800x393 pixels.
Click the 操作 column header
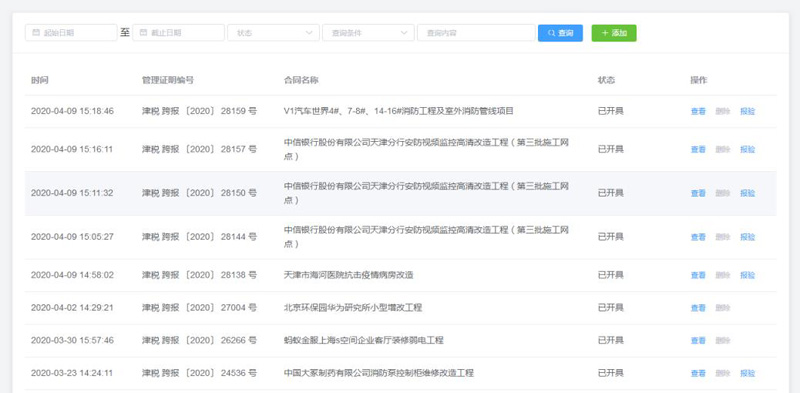click(699, 80)
